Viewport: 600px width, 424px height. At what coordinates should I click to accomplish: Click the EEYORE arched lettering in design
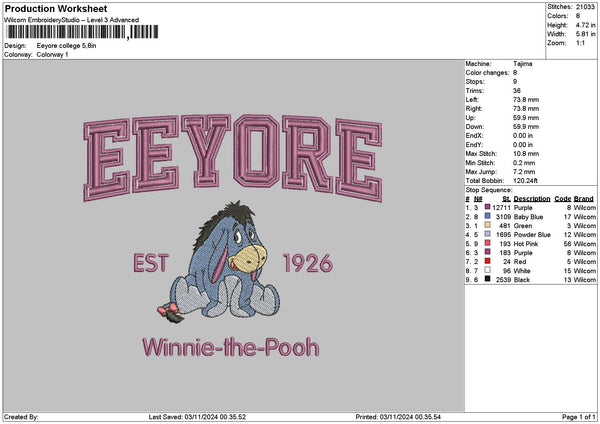pyautogui.click(x=233, y=158)
